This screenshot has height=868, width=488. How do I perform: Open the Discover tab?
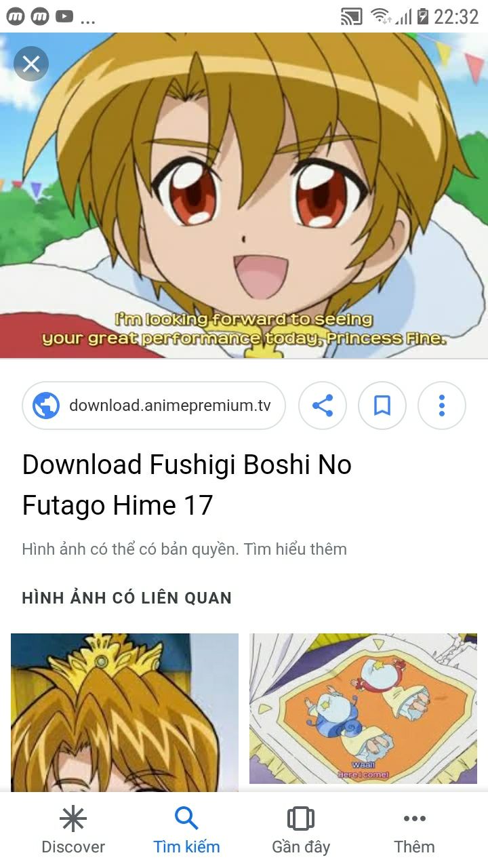[73, 830]
